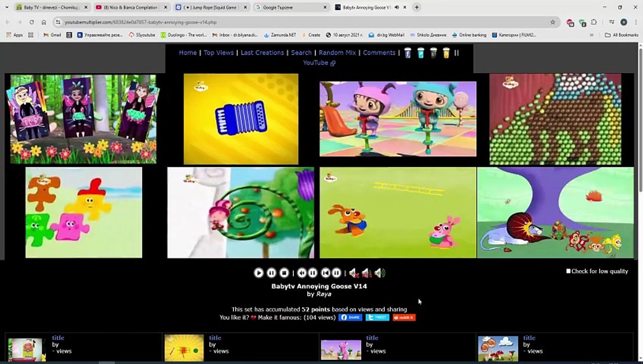Image resolution: width=643 pixels, height=364 pixels.
Task: Click the pink bunny thumbnail in bottom row
Action: [341, 349]
